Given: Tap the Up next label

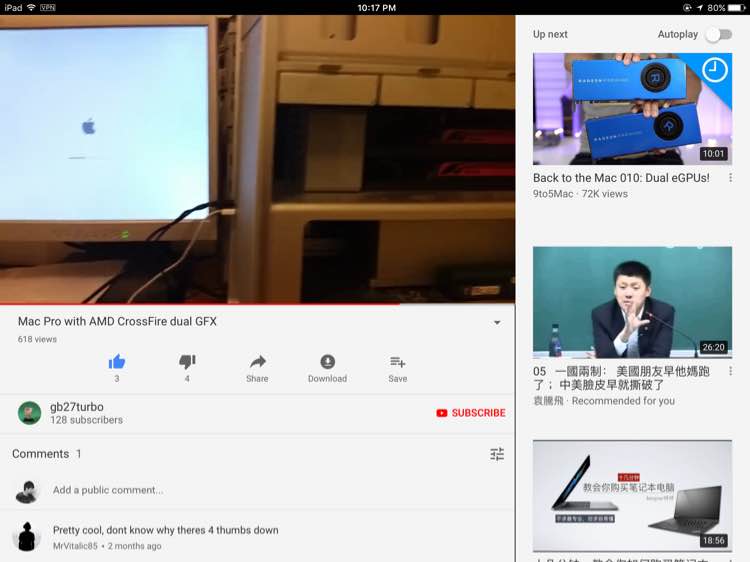Looking at the screenshot, I should [x=550, y=34].
